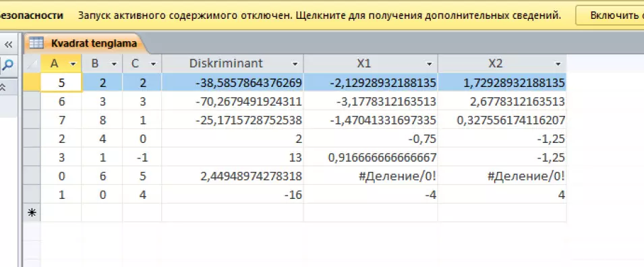Screen dimensions: 644x267
Task: Open the Diskriminant column dropdown arrow
Action: click(295, 64)
